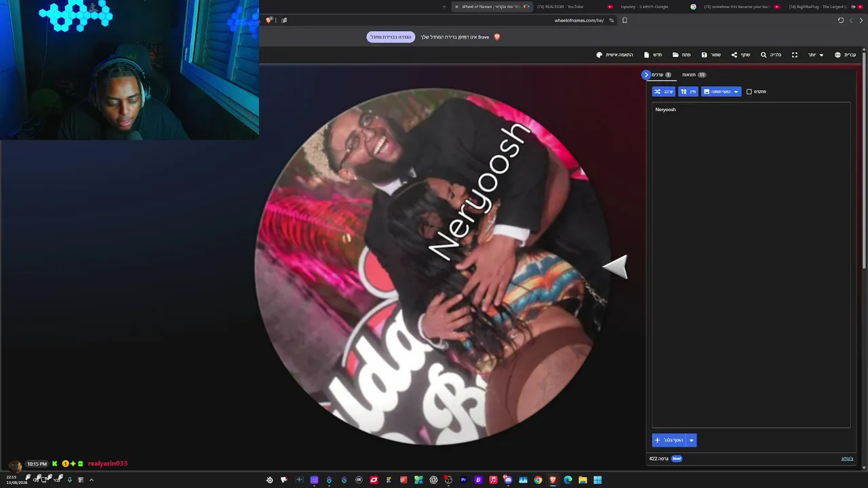Switch to the Entries tab
868x488 pixels.
(x=661, y=75)
